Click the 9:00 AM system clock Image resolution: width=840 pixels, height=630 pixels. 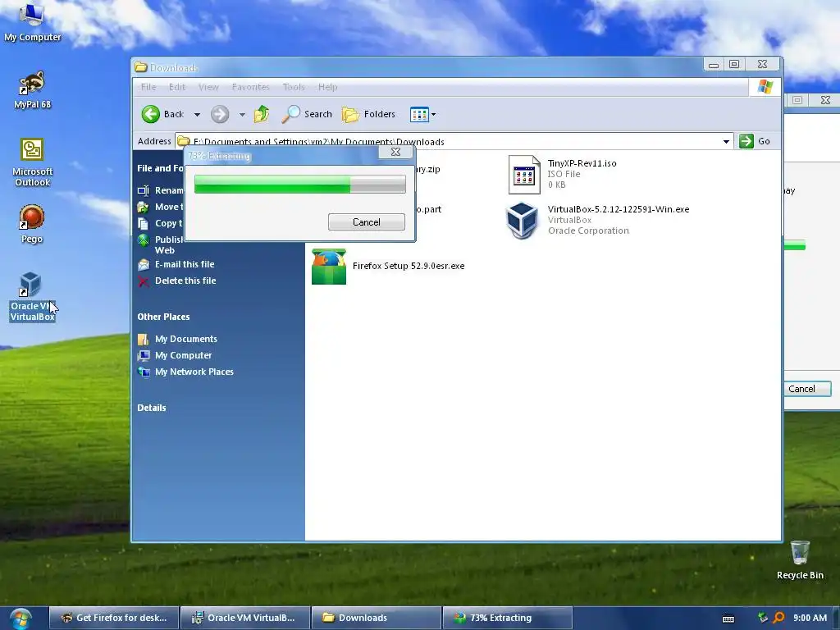coord(810,618)
